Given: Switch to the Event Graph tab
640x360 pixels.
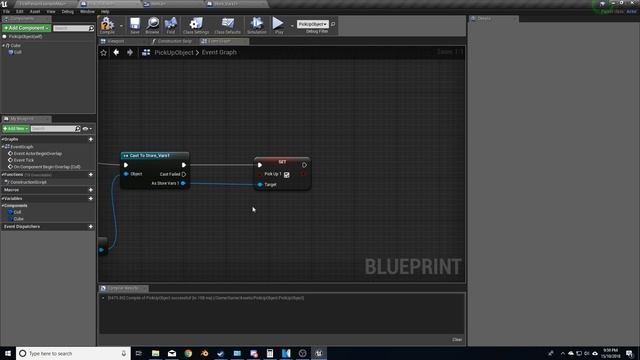Looking at the screenshot, I should tap(224, 41).
